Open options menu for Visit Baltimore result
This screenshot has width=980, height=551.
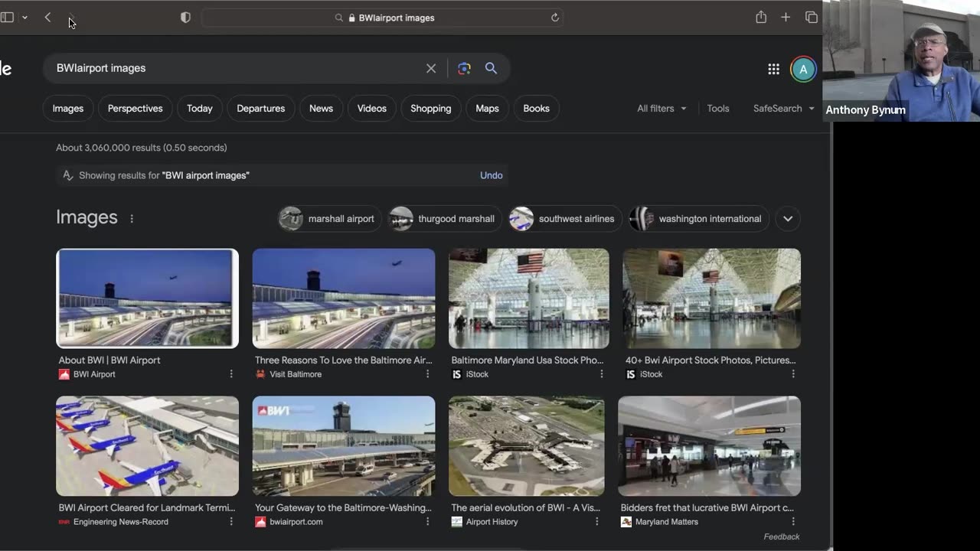pos(427,374)
